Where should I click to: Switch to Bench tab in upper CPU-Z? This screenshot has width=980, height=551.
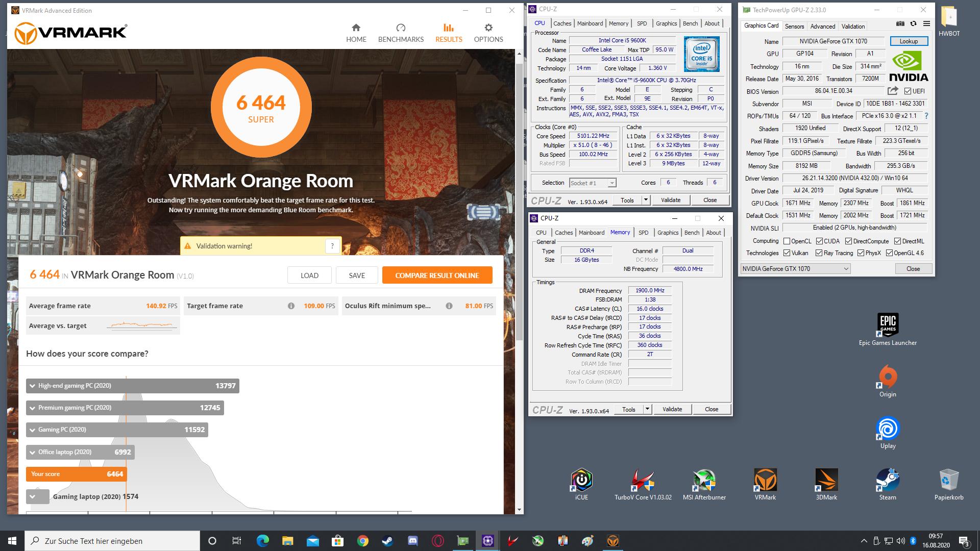click(x=690, y=23)
